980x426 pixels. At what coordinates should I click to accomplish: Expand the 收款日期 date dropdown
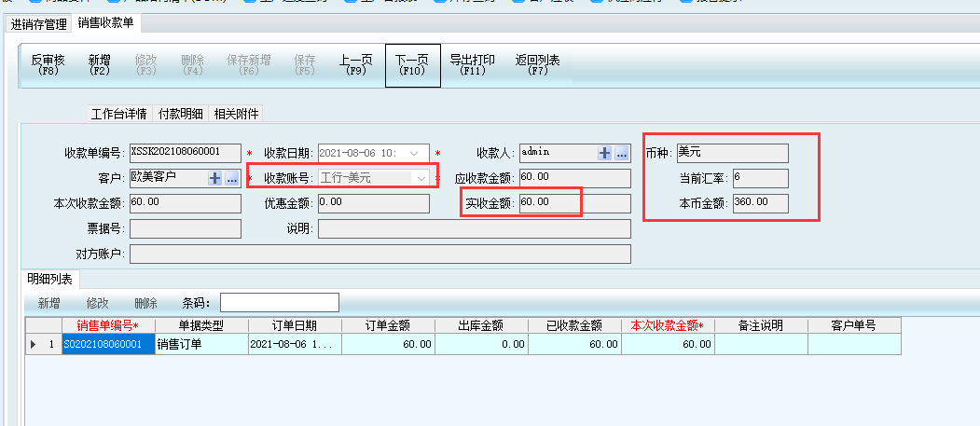pyautogui.click(x=421, y=153)
